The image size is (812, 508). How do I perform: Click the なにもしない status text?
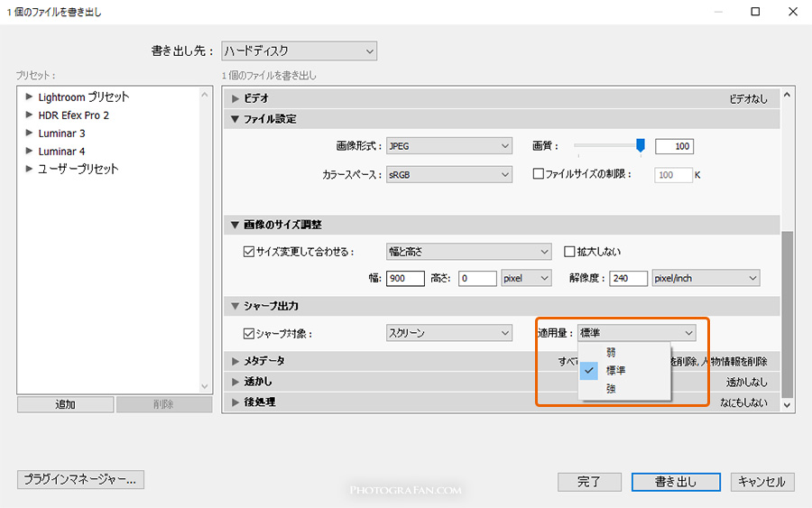point(743,402)
